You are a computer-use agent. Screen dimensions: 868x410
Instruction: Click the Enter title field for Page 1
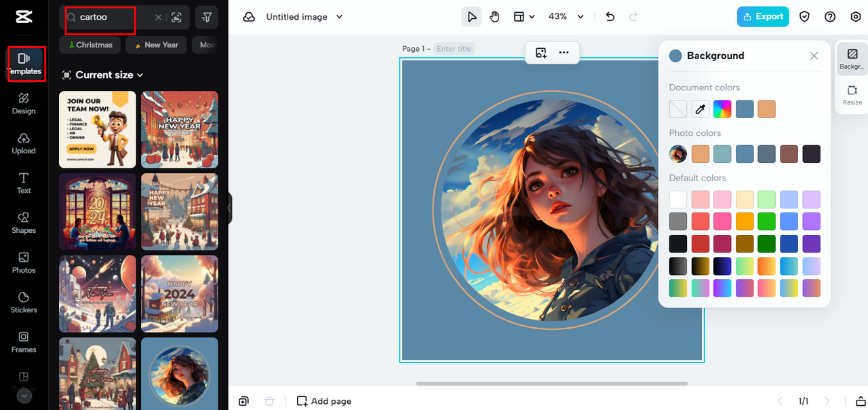pyautogui.click(x=454, y=49)
